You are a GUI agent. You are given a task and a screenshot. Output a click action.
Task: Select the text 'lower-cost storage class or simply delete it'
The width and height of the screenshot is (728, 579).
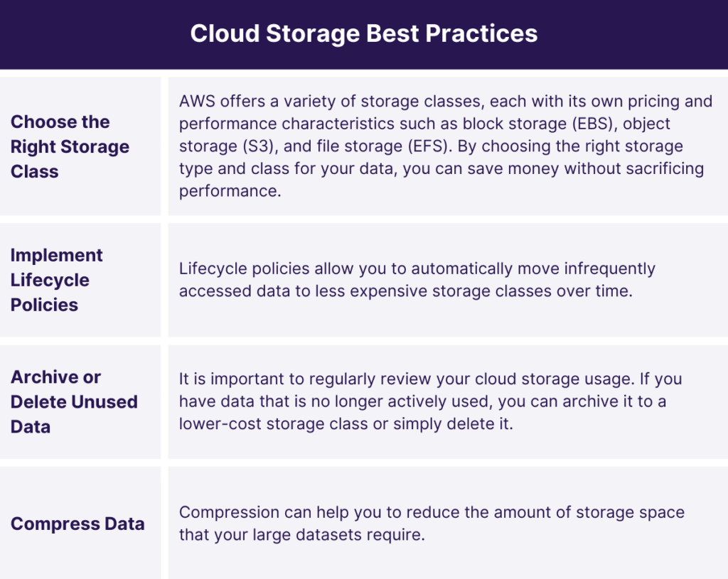pyautogui.click(x=344, y=424)
